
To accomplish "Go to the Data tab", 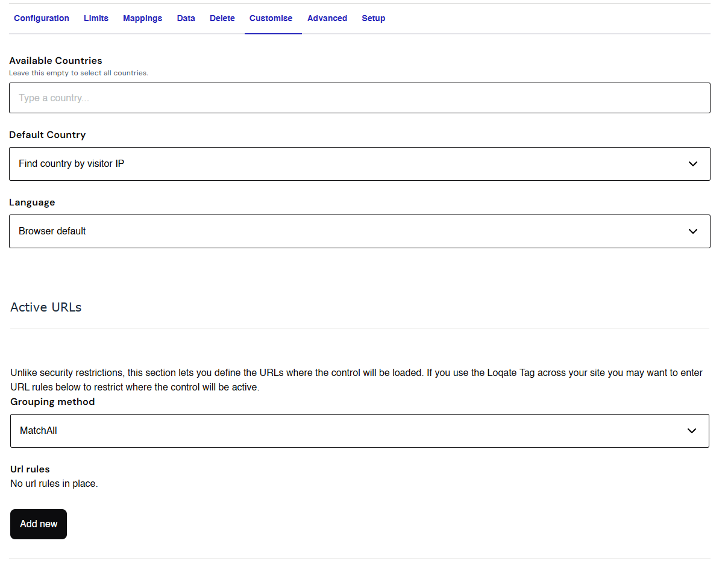I will pyautogui.click(x=186, y=18).
